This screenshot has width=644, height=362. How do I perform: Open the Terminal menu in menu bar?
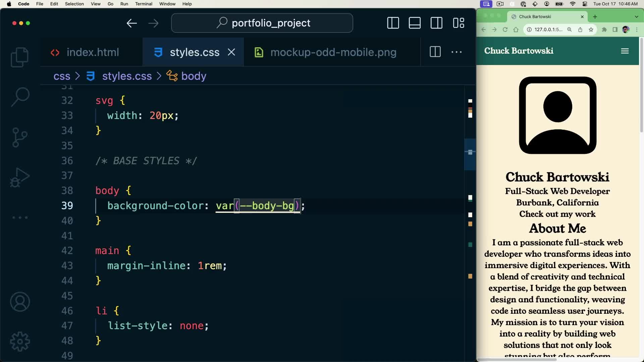click(144, 4)
